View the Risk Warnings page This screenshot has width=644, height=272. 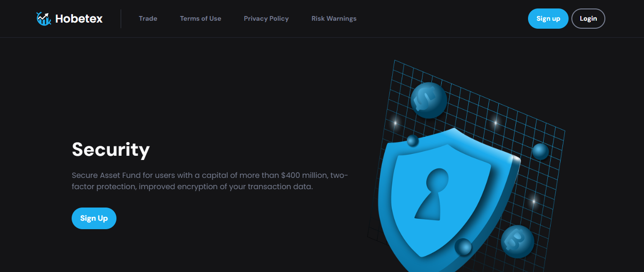(334, 19)
